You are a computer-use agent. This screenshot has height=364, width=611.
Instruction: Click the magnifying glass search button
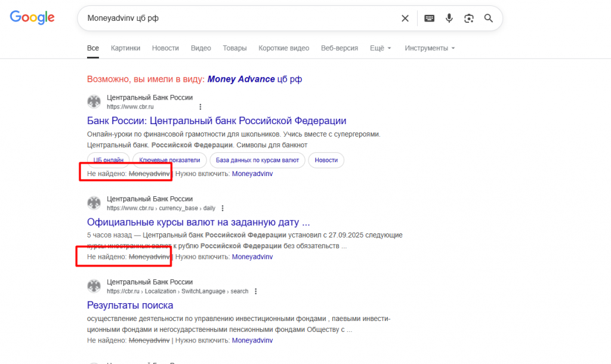tap(489, 18)
